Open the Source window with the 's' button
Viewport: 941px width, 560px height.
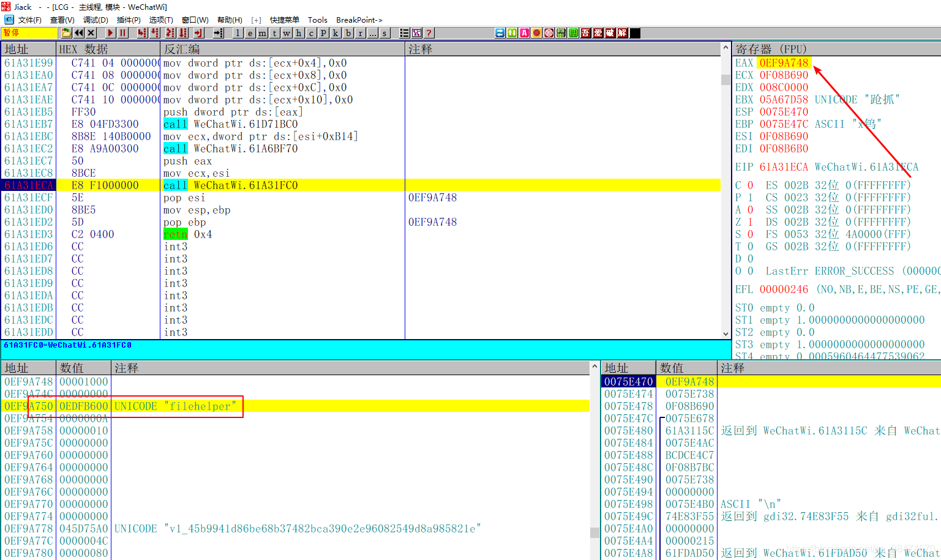tap(384, 33)
